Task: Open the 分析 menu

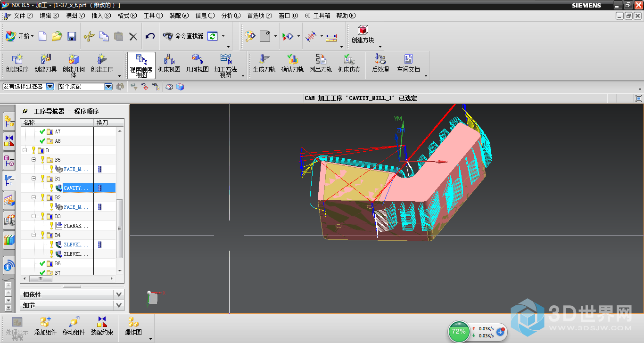Action: tap(231, 16)
